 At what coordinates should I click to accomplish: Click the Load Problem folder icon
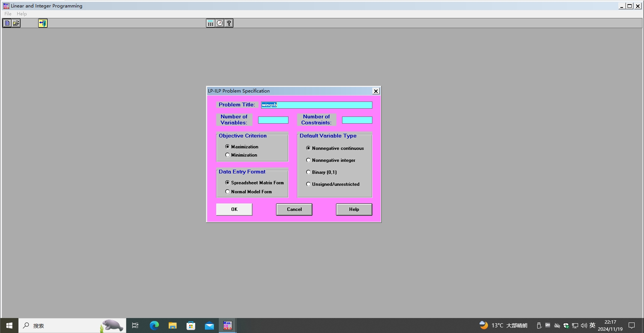tap(16, 23)
